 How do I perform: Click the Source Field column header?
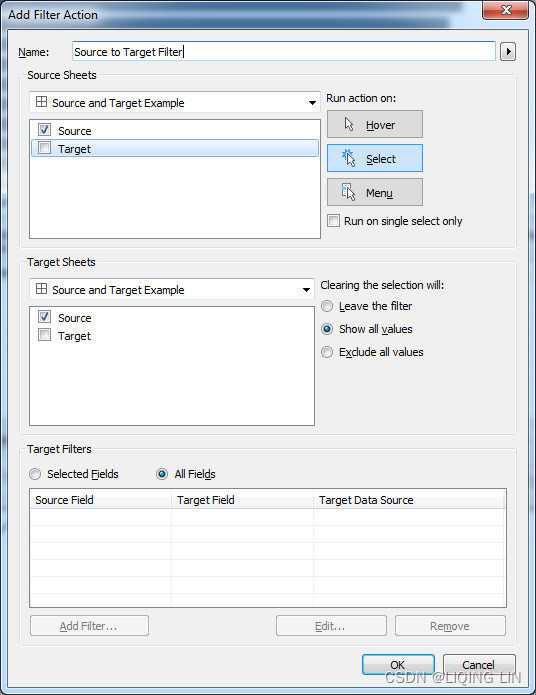tap(101, 500)
